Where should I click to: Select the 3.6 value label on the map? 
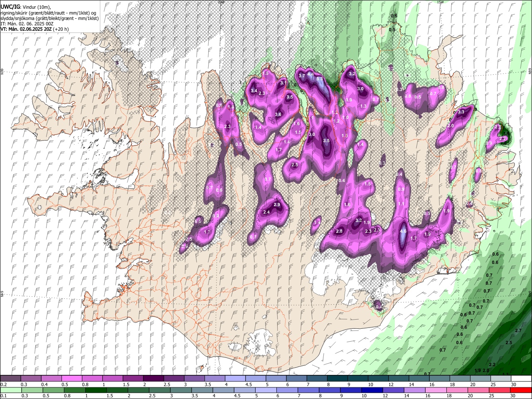coord(278,114)
